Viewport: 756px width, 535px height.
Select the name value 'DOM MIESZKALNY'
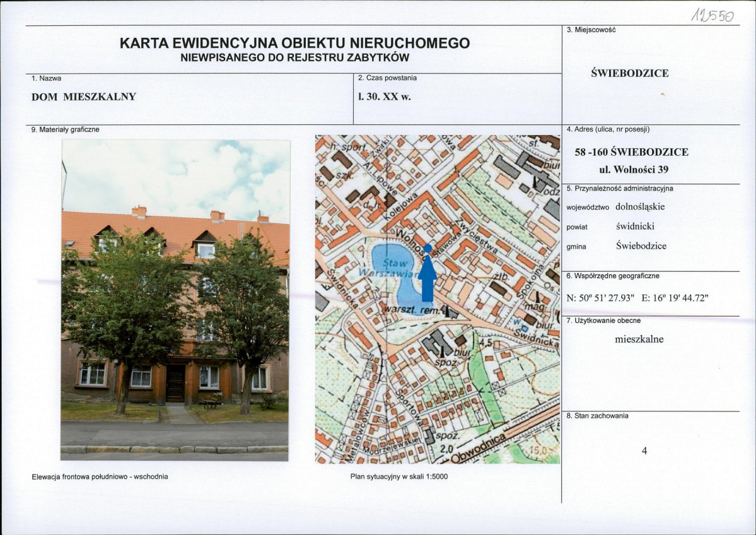(x=84, y=97)
